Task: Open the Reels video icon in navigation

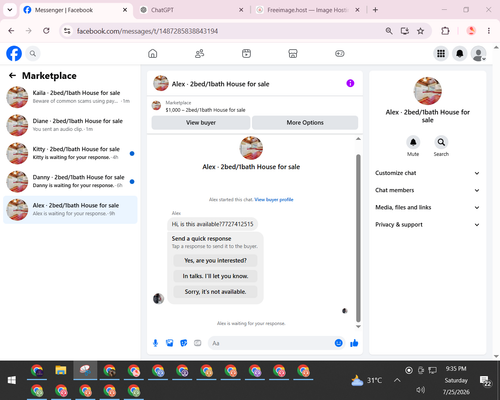Action: [x=246, y=53]
